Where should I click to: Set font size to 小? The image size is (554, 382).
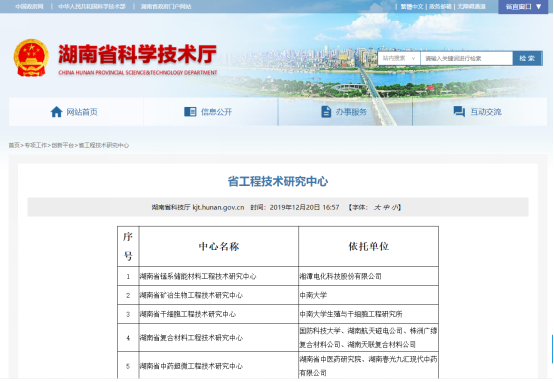(x=395, y=207)
